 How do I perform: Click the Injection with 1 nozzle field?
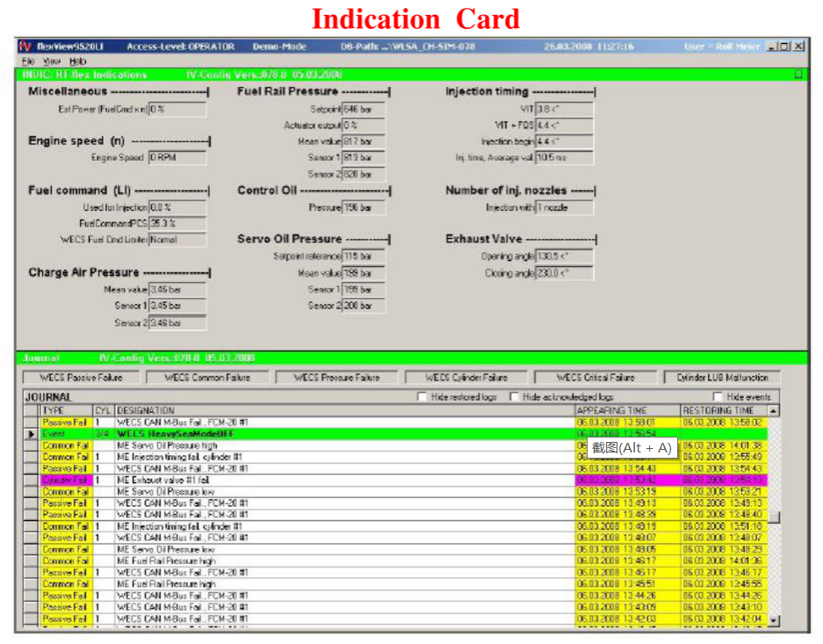pyautogui.click(x=564, y=207)
